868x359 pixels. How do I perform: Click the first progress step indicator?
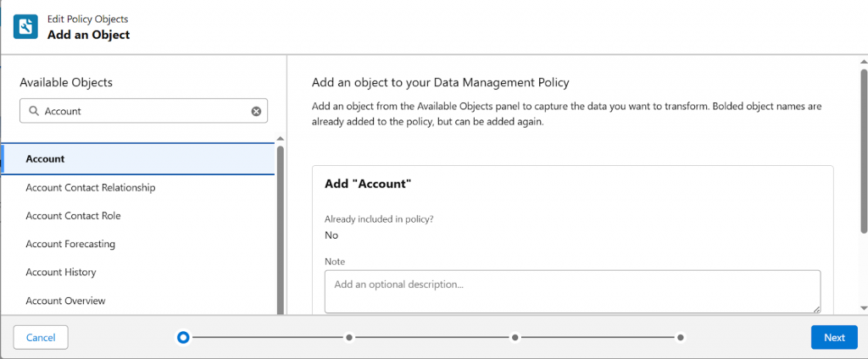coord(183,337)
